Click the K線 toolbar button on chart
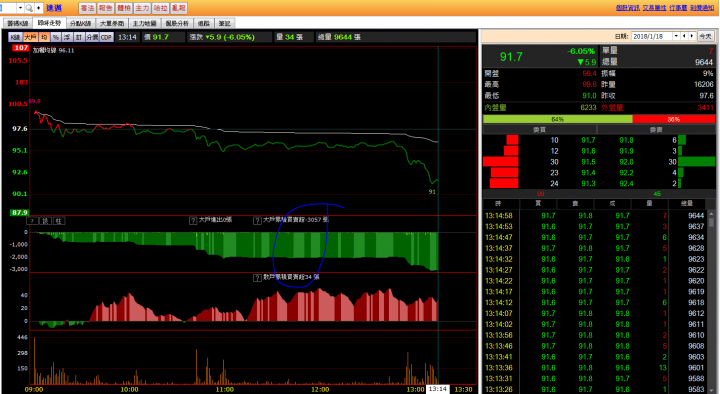Screen dimensions: 720x394 point(15,37)
